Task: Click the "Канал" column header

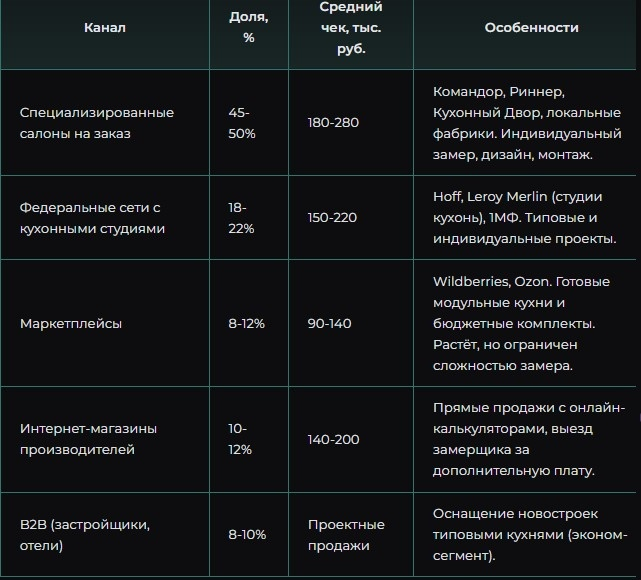Action: (x=105, y=28)
